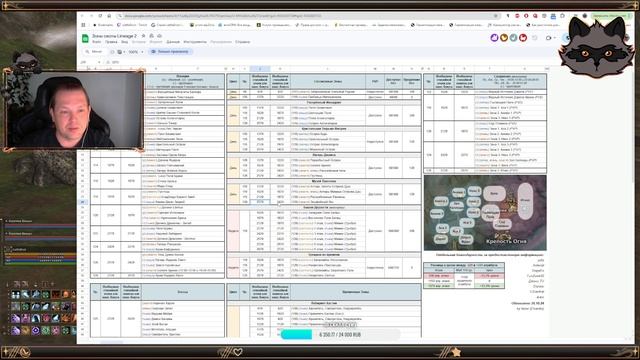
Task: Open the Google Sheets home logo
Action: (85, 38)
